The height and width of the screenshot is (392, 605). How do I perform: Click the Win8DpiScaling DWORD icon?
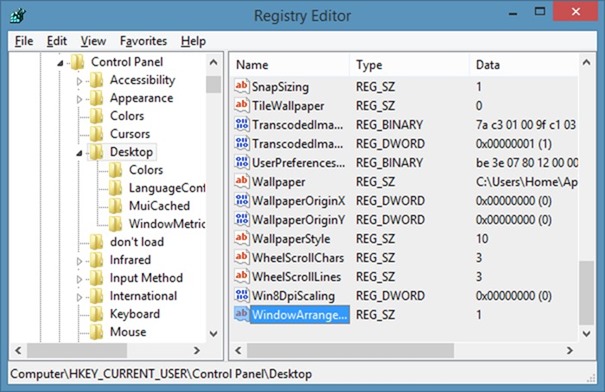tap(242, 295)
